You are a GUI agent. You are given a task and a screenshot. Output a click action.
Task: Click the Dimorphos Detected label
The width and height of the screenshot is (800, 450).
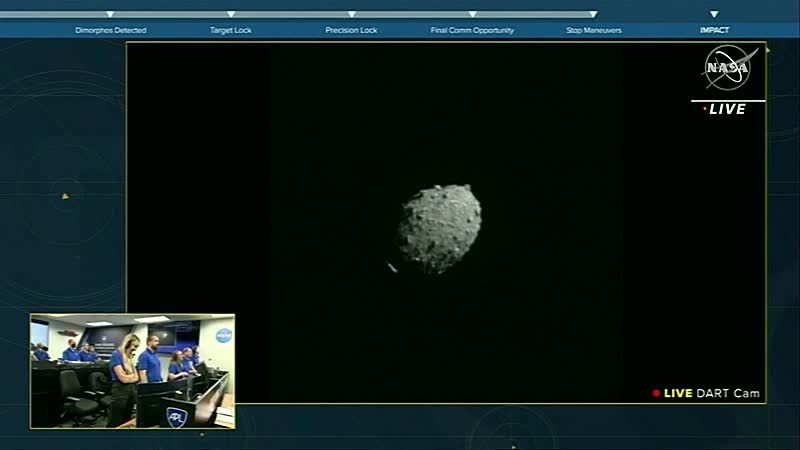pos(110,31)
